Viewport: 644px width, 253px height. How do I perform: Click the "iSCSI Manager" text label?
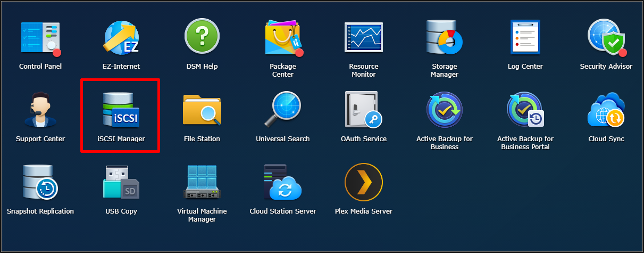click(x=121, y=139)
